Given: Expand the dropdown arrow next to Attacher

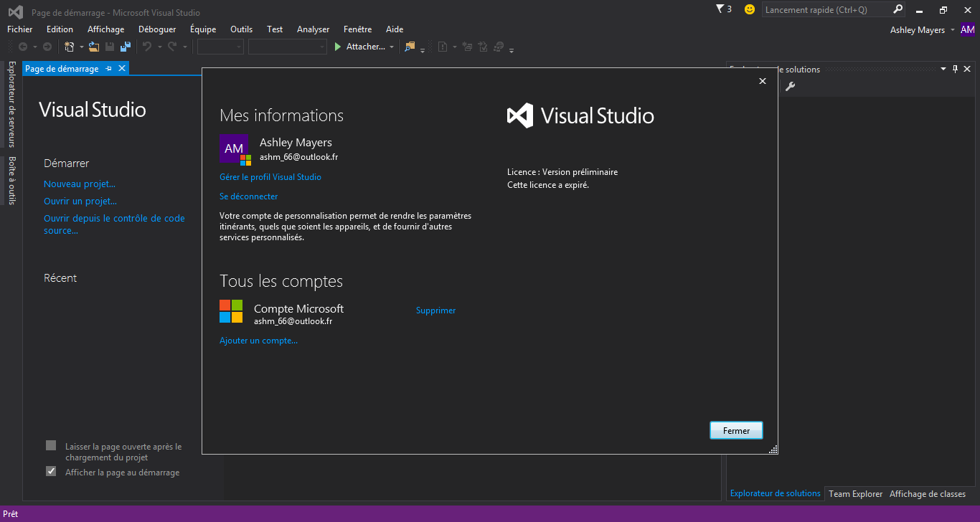Looking at the screenshot, I should [392, 47].
